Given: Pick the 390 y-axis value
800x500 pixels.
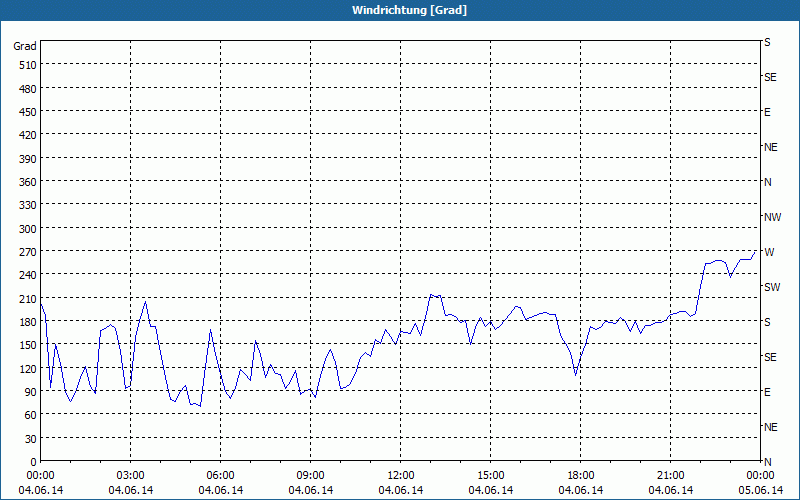Looking at the screenshot, I should [28, 159].
